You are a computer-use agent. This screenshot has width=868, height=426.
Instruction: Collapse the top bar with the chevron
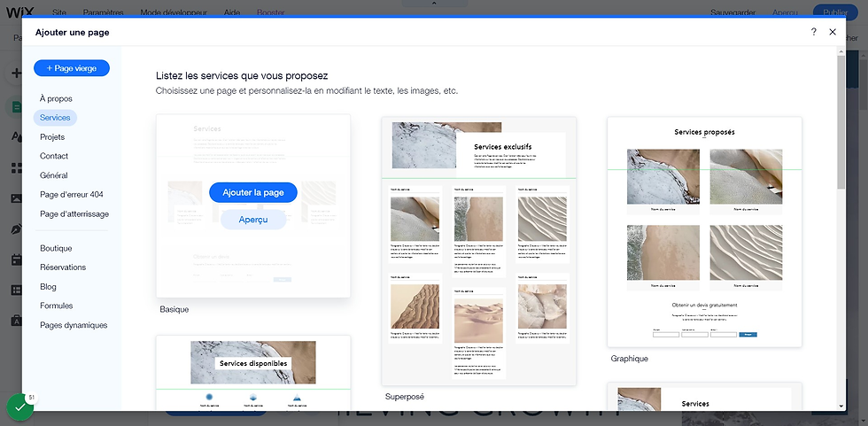point(434,4)
